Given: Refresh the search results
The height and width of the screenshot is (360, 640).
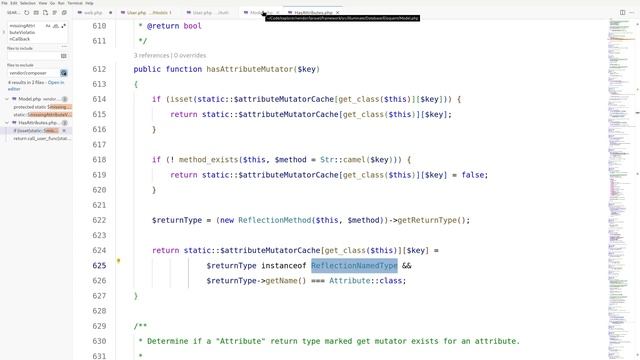Looking at the screenshot, I should pos(27,13).
